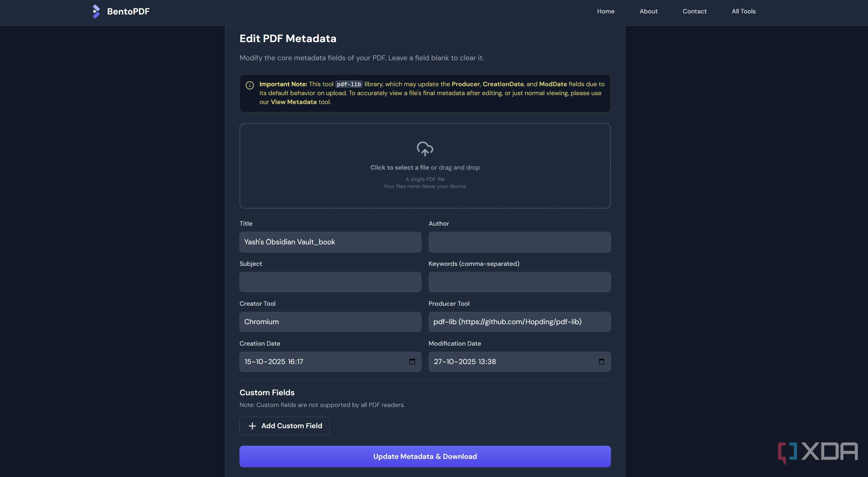
Task: Open the Contact menu item
Action: (694, 11)
